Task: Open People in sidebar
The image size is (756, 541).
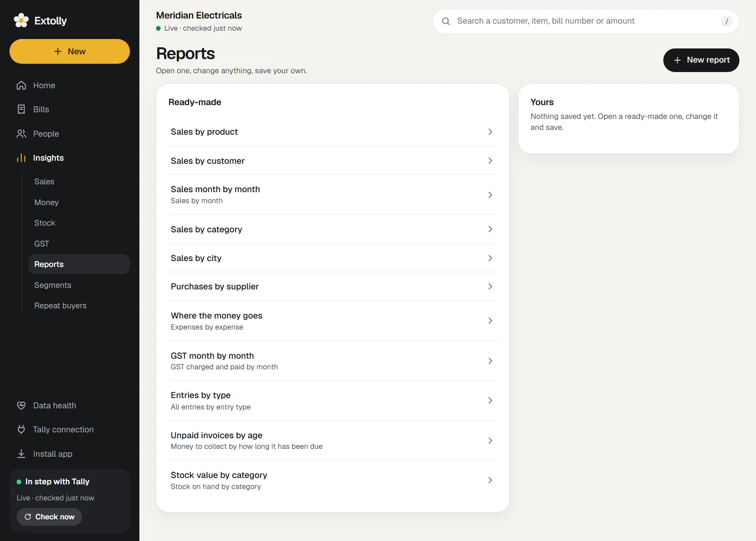Action: point(70,134)
